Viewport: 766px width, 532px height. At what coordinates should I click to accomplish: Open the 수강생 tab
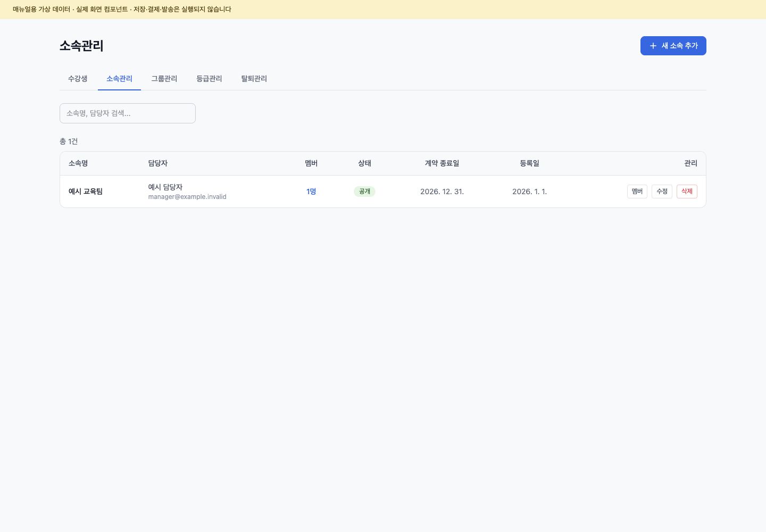[x=78, y=79]
